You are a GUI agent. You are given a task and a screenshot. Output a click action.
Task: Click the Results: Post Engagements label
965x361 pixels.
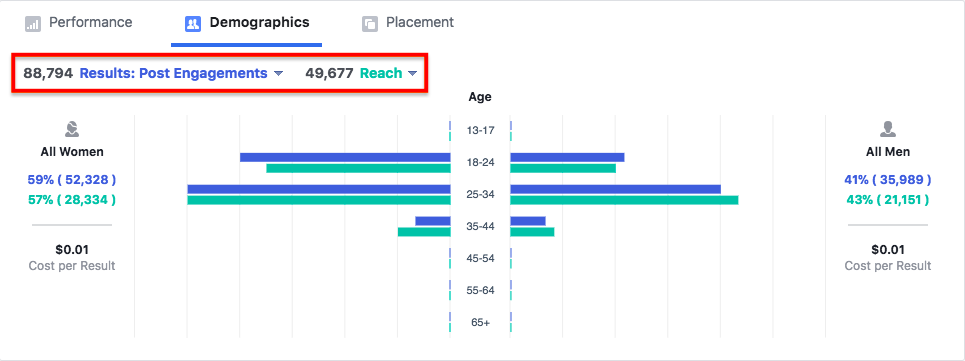click(x=174, y=73)
